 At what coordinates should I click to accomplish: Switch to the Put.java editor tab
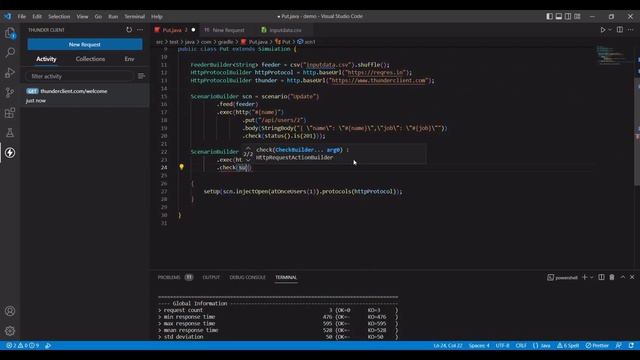point(174,30)
